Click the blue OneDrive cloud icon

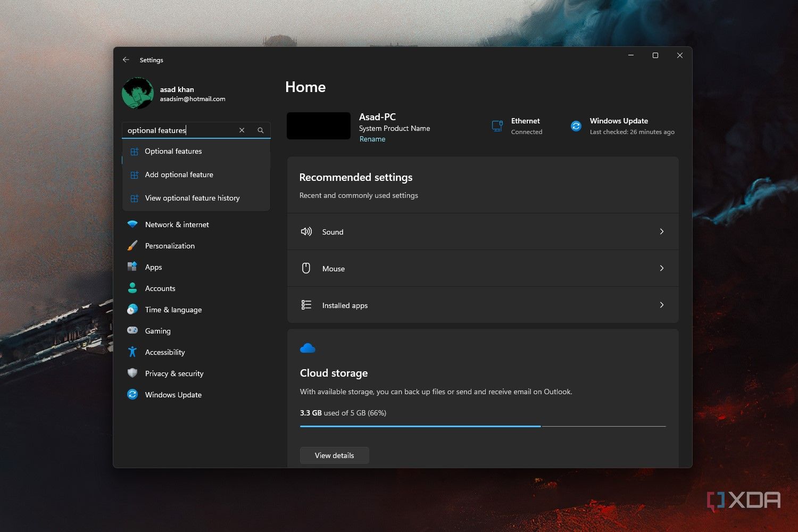click(x=307, y=348)
